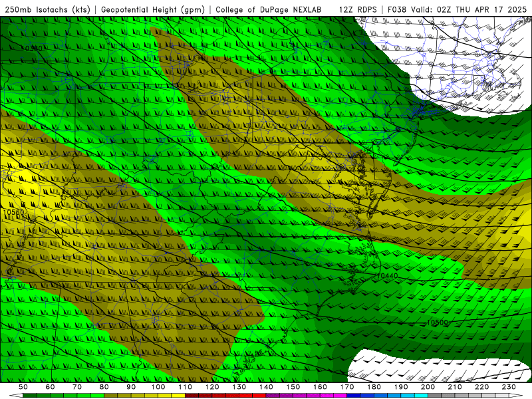Click the 120 value on the color scale

[x=212, y=387]
